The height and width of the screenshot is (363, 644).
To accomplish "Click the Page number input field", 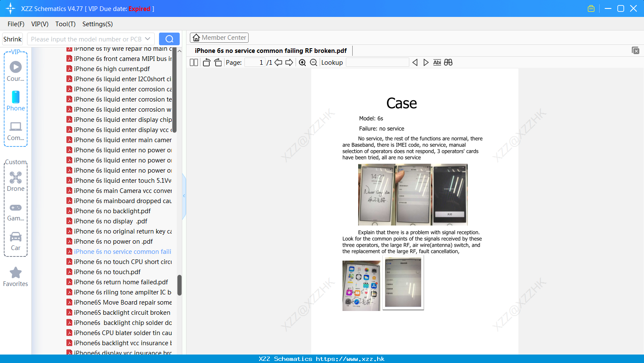I will (255, 63).
